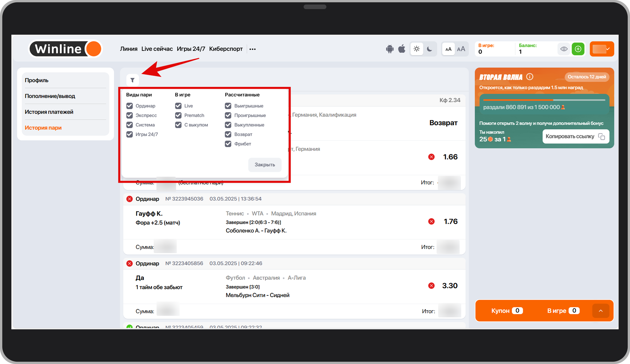Uncheck the Экспресс checkbox
The height and width of the screenshot is (364, 630).
pyautogui.click(x=129, y=115)
